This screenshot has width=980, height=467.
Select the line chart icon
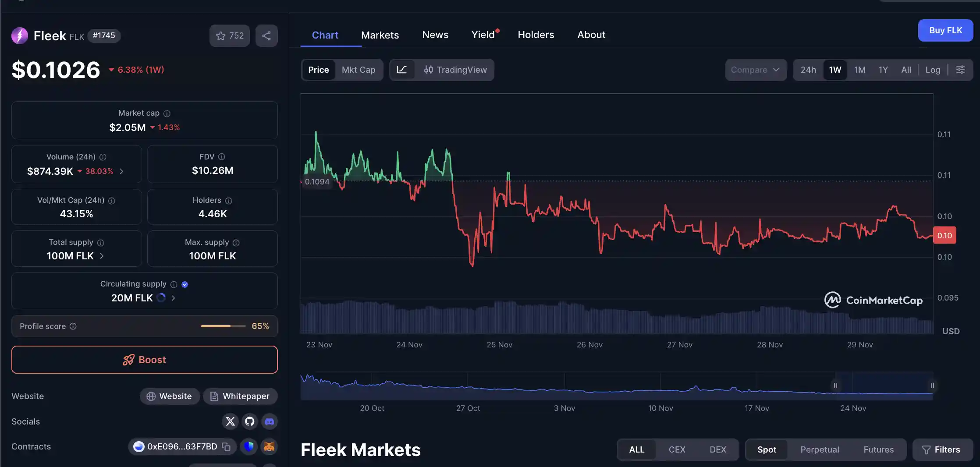(x=402, y=70)
